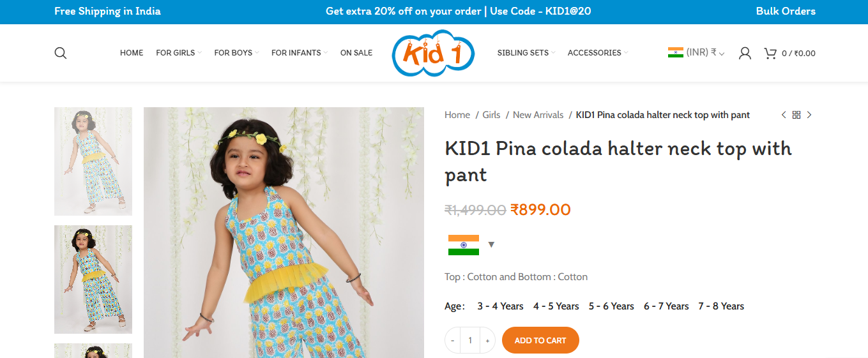Click the Kid 1 cloud logo
868x358 pixels.
(434, 54)
